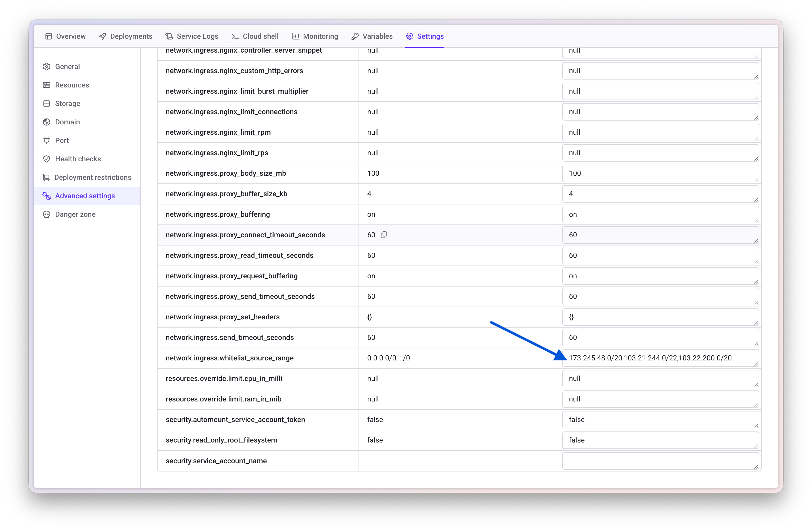Switch to the Variables tab

coord(372,36)
